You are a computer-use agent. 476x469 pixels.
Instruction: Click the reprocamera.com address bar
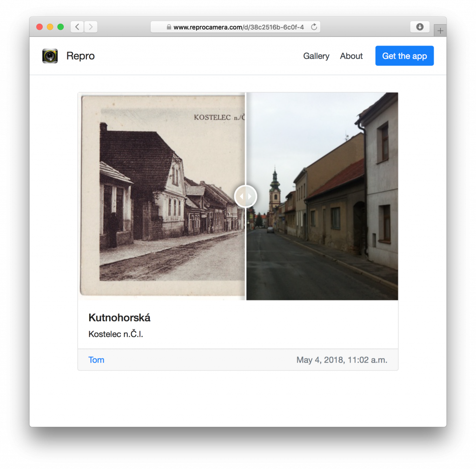point(235,27)
